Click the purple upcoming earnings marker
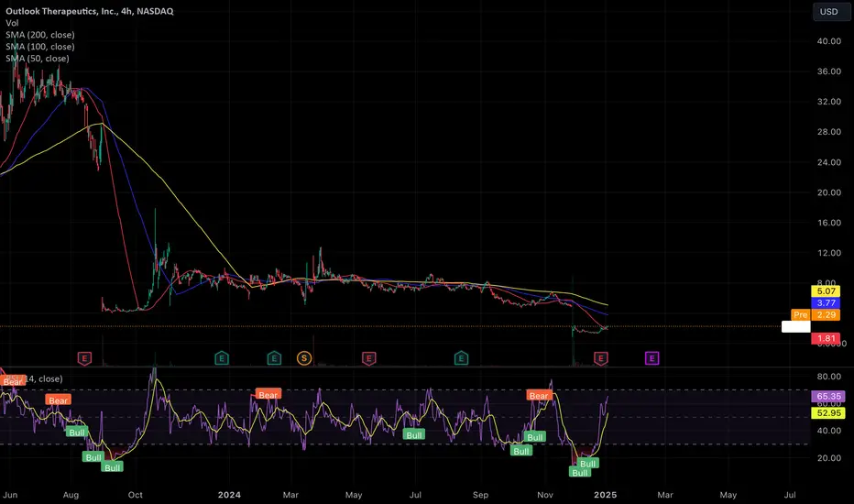This screenshot has height=504, width=854. pyautogui.click(x=651, y=358)
